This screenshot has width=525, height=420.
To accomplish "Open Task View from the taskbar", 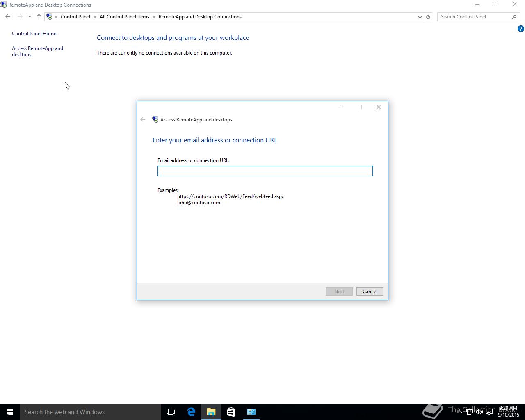I will pos(171,412).
